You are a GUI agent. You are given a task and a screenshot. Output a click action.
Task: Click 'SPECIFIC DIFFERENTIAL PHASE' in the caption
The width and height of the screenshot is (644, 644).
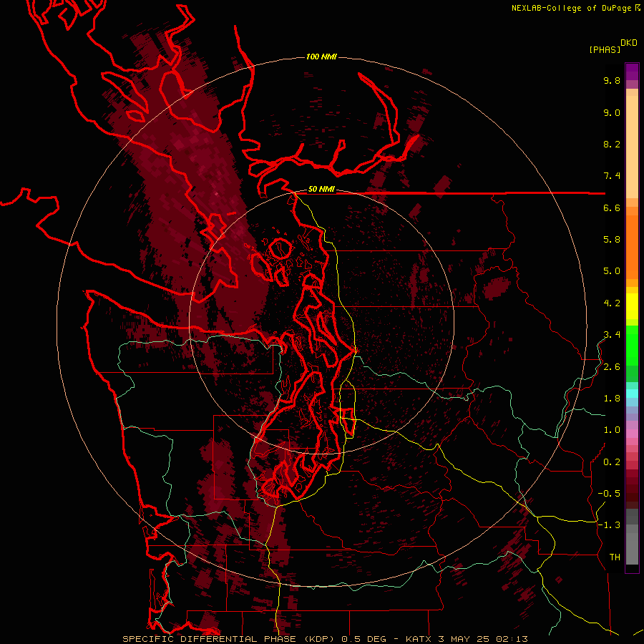click(209, 639)
